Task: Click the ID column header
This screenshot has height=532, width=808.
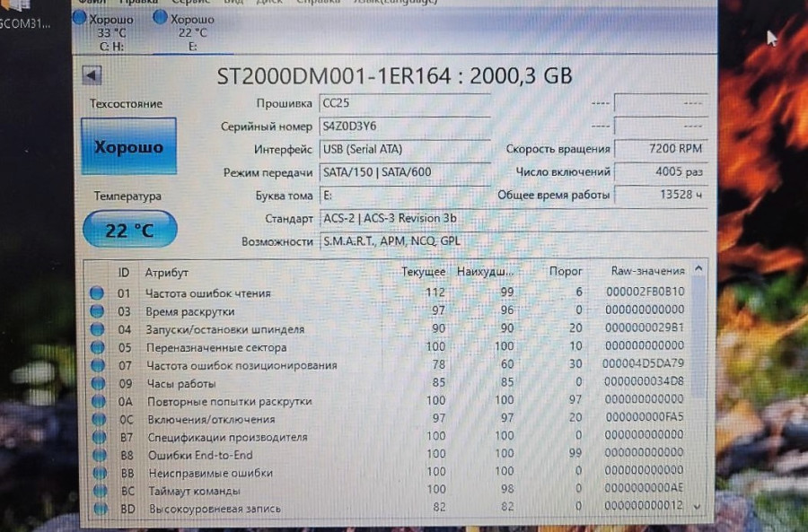Action: [x=124, y=273]
